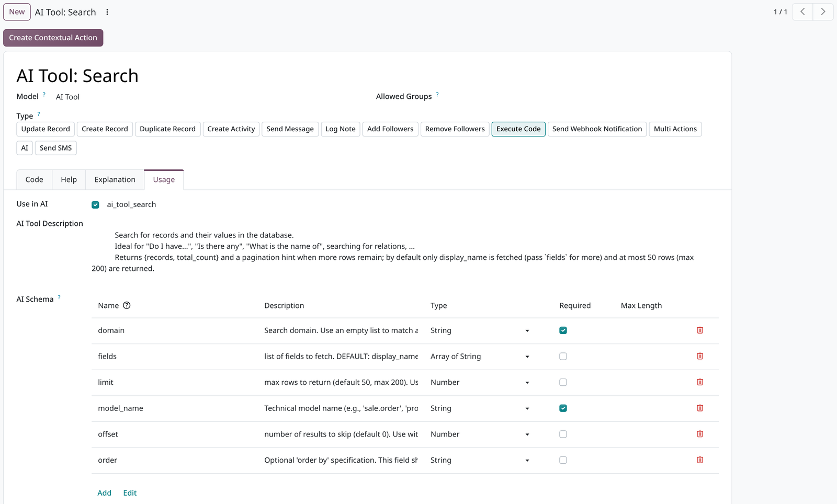Switch to the Code tab

35,179
